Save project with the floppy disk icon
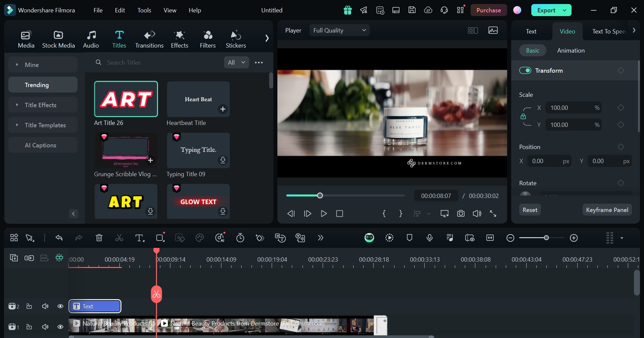644x338 pixels. [x=412, y=10]
